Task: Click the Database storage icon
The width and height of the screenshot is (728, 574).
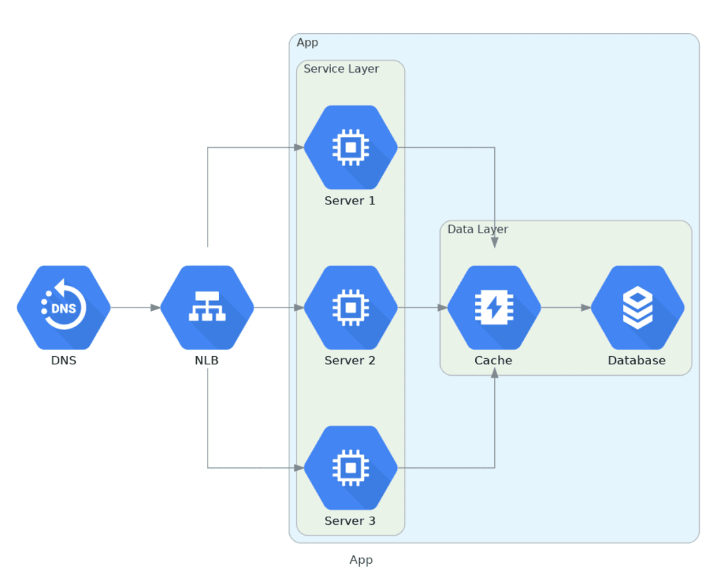Action: click(x=638, y=308)
